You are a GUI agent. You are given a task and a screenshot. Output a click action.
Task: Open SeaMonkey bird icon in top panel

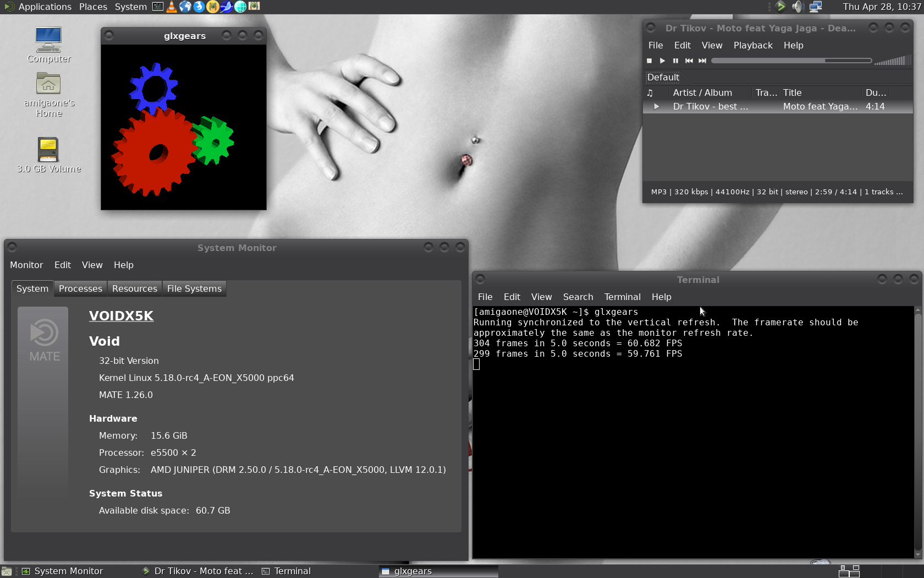(226, 7)
